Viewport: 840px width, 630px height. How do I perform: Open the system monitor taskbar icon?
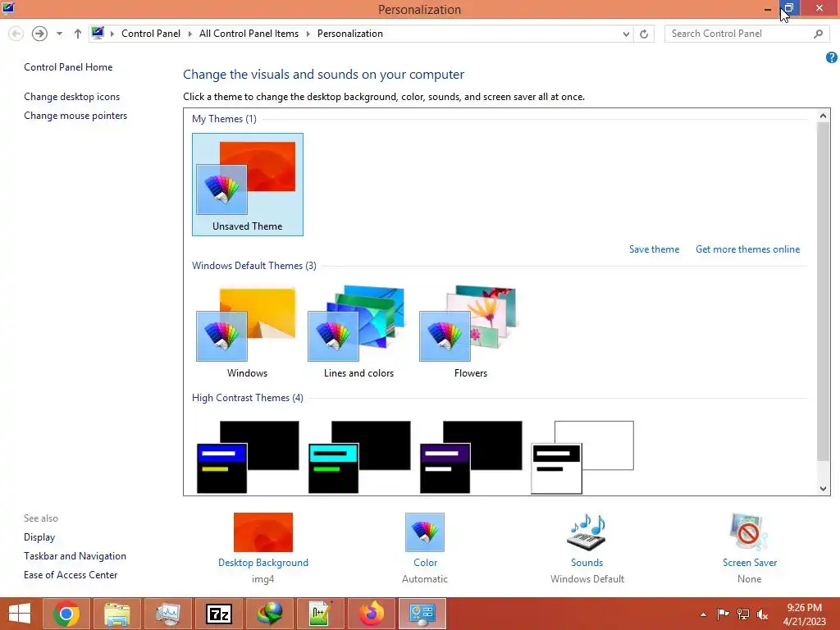(167, 614)
